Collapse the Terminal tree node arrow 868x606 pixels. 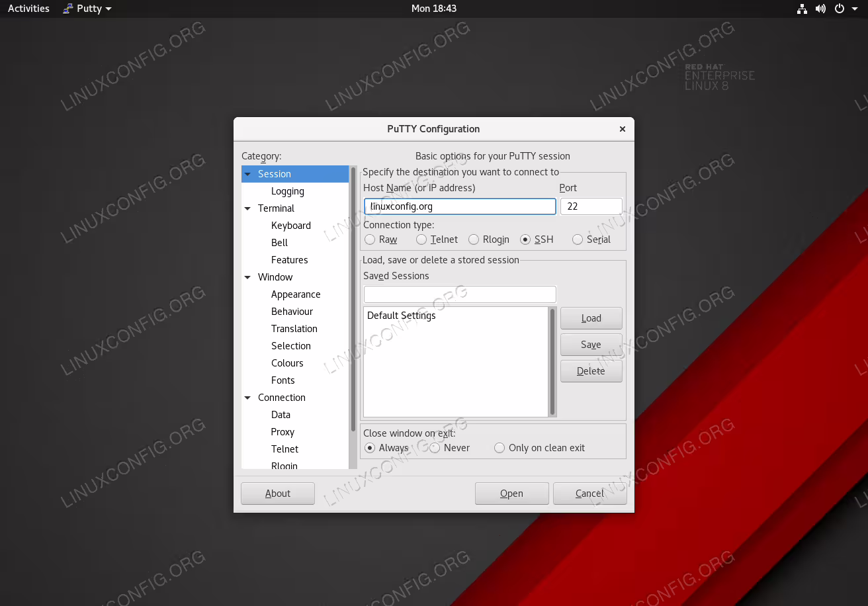[x=248, y=208]
